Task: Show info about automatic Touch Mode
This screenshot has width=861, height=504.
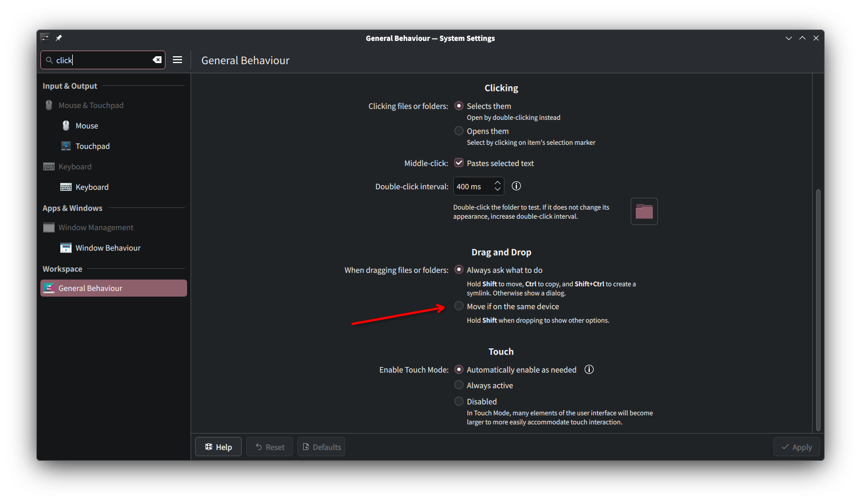Action: pyautogui.click(x=589, y=369)
